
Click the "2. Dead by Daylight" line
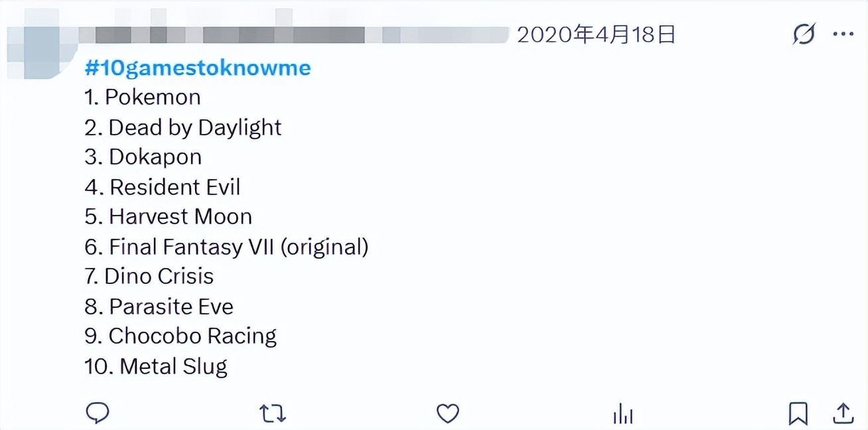[x=183, y=127]
